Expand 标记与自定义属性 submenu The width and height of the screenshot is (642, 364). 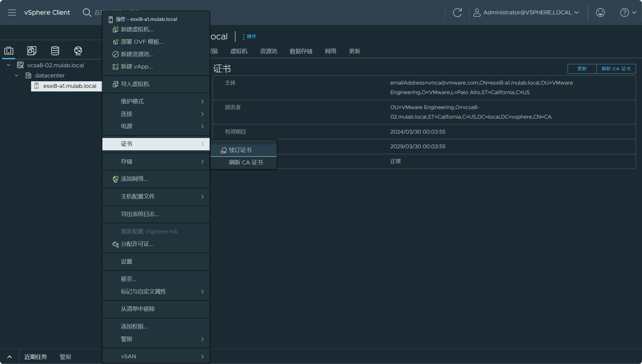point(156,291)
